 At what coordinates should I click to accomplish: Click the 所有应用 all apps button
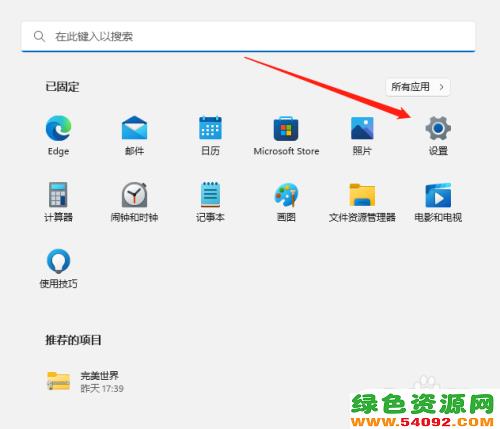[418, 87]
